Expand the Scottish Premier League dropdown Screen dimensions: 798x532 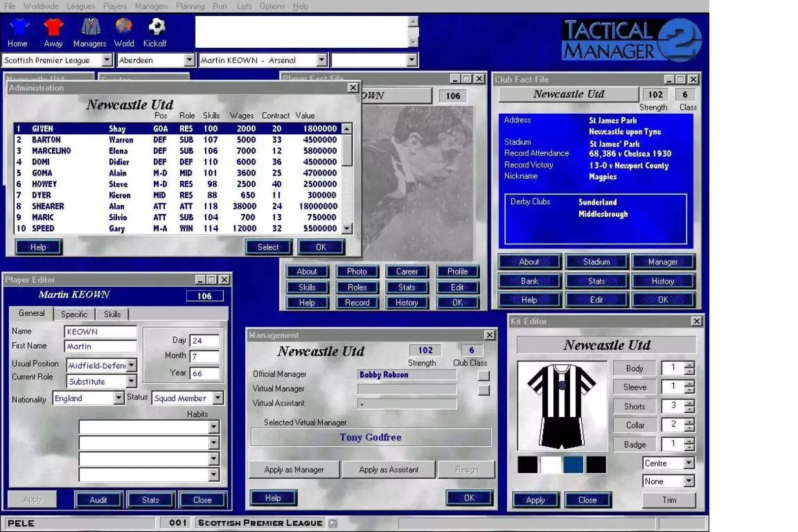pyautogui.click(x=107, y=60)
